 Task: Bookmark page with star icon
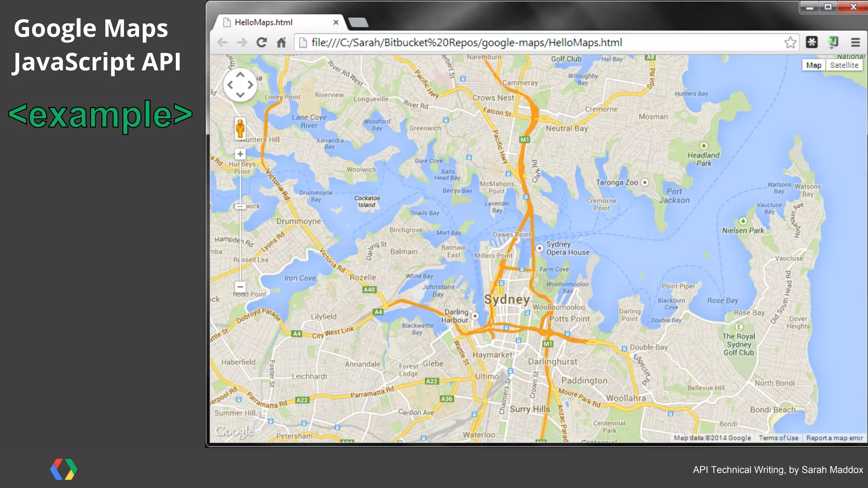click(x=790, y=42)
